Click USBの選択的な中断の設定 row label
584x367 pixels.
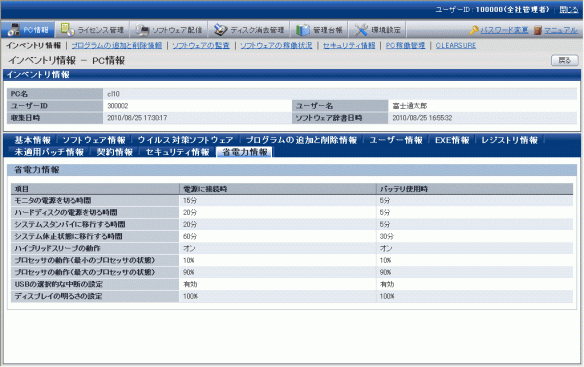click(x=58, y=284)
